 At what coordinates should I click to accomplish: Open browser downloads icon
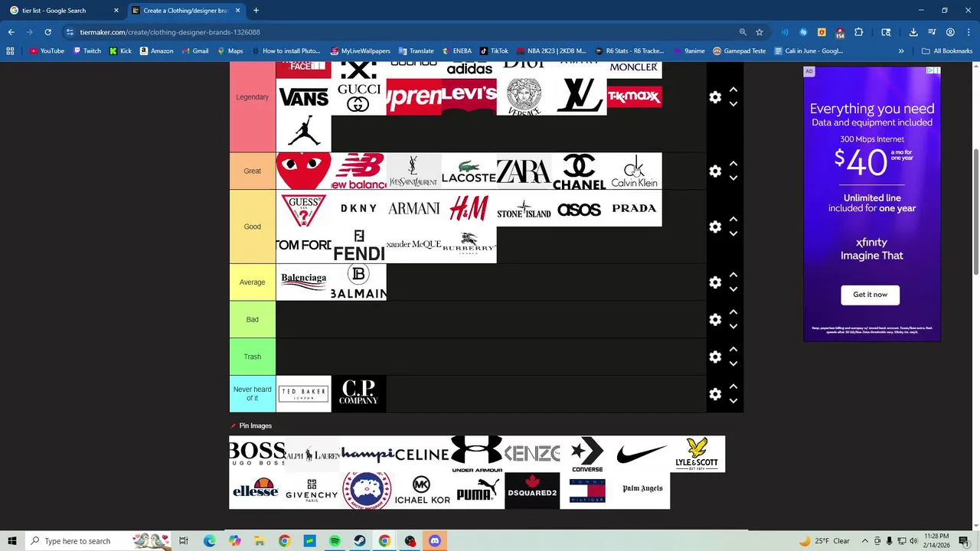[913, 32]
